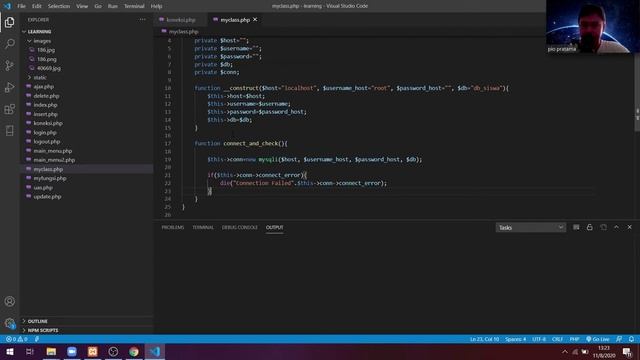The width and height of the screenshot is (640, 360).
Task: Open the Tasks output channel dropdown
Action: 531,227
